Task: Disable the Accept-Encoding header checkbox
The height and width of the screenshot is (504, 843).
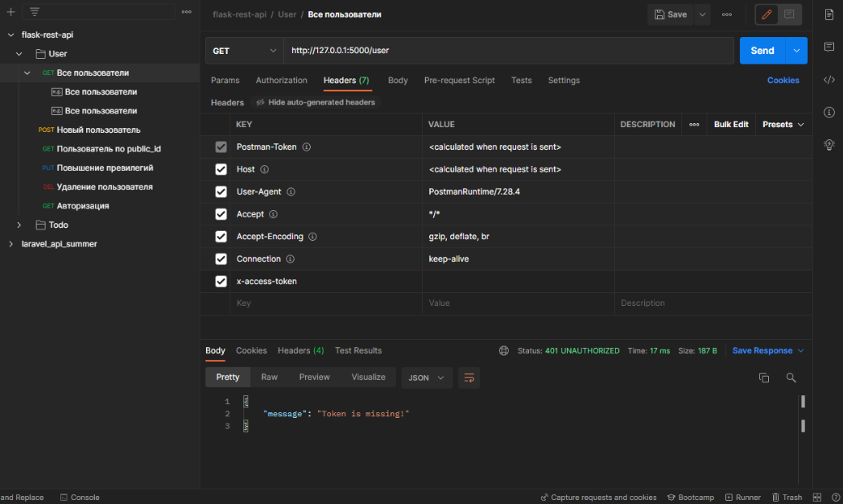Action: 221,237
